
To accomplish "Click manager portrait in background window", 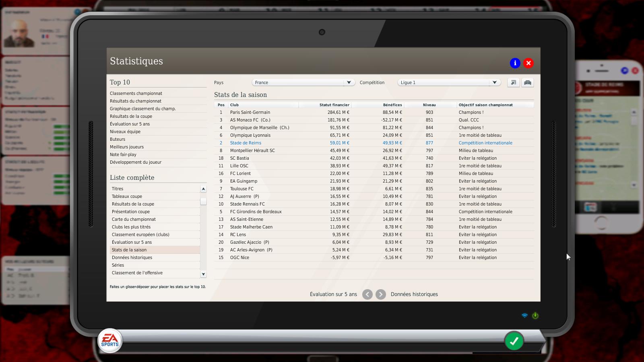I will (x=19, y=33).
